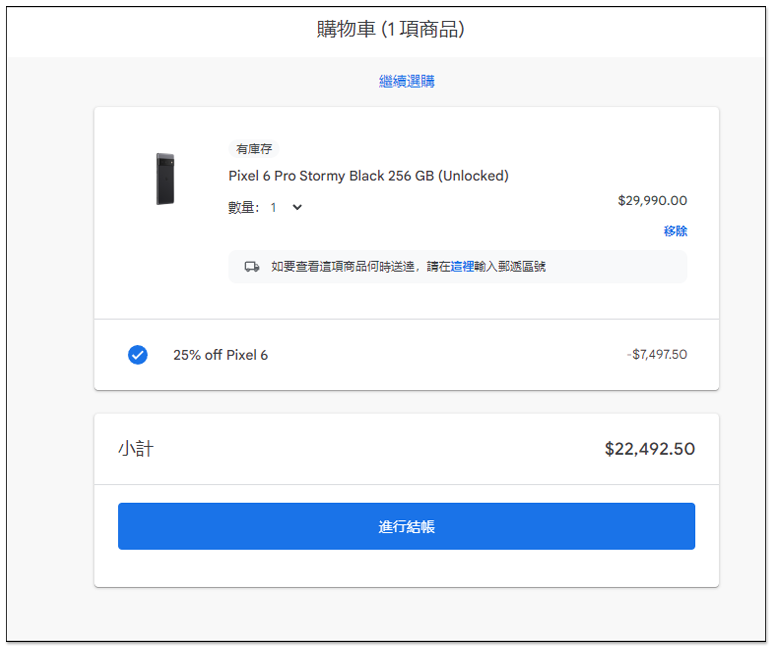Image resolution: width=772 pixels, height=649 pixels.
Task: Click the 數量 quantity label
Action: click(x=243, y=207)
